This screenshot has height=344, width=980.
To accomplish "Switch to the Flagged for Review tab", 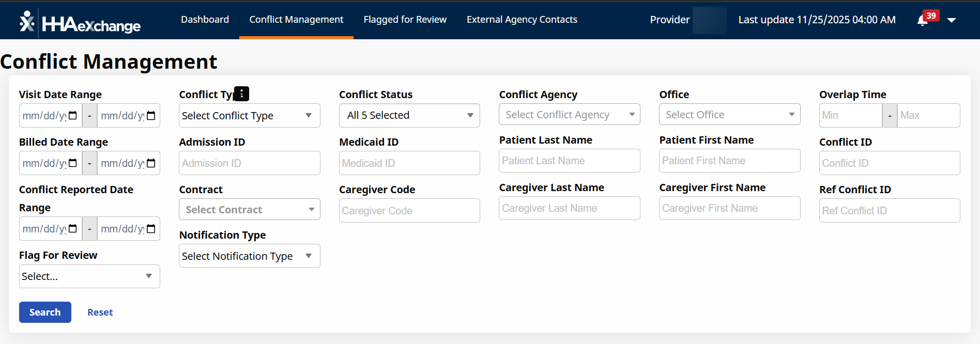I will (405, 20).
